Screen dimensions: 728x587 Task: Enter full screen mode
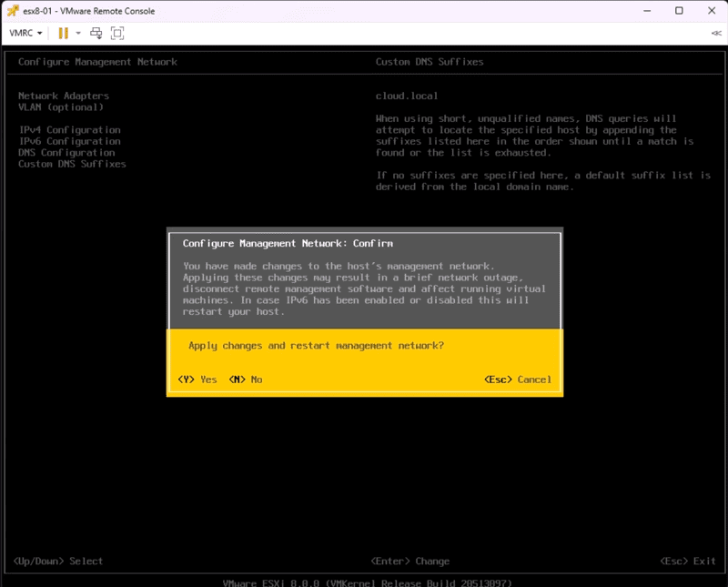click(117, 33)
